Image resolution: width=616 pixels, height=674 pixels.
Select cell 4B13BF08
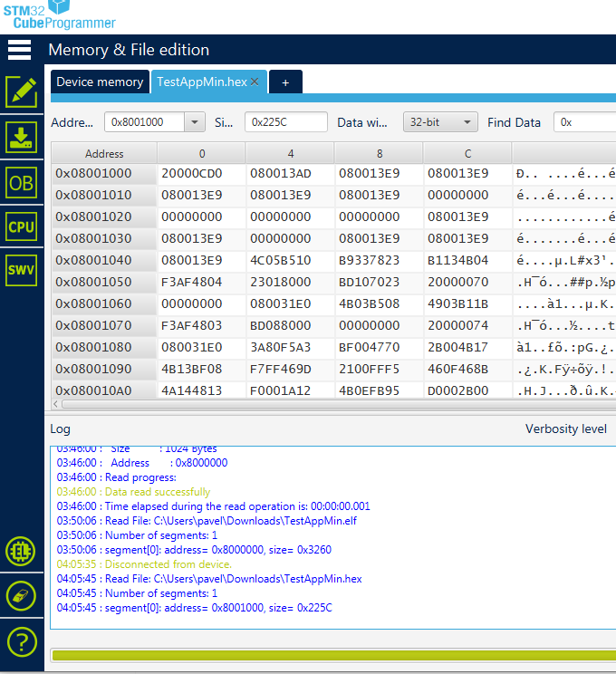(201, 369)
